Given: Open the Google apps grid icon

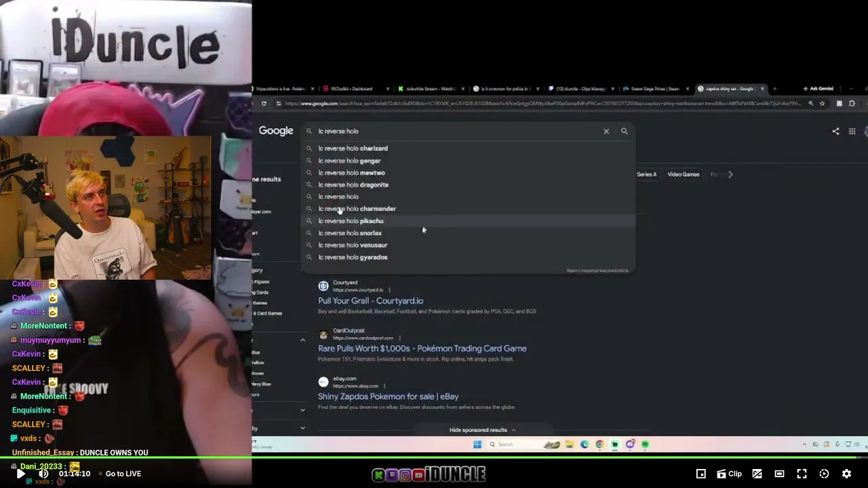Looking at the screenshot, I should [852, 131].
